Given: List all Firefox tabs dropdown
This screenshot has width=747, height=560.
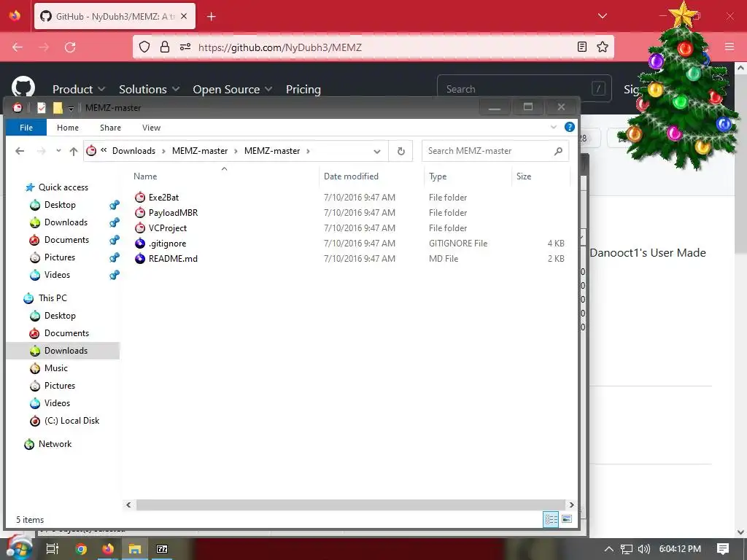Looking at the screenshot, I should tap(602, 16).
